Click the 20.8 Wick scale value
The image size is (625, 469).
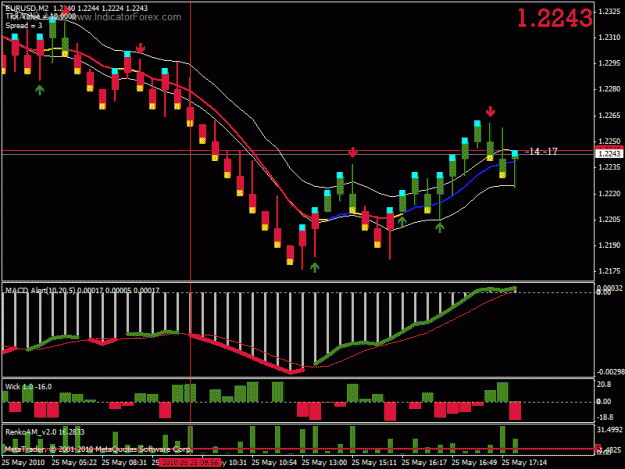click(604, 384)
